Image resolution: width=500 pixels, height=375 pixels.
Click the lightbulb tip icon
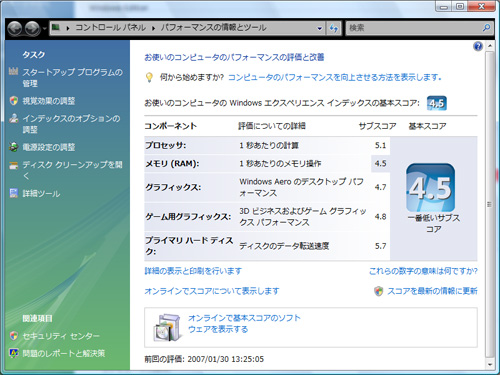[149, 78]
